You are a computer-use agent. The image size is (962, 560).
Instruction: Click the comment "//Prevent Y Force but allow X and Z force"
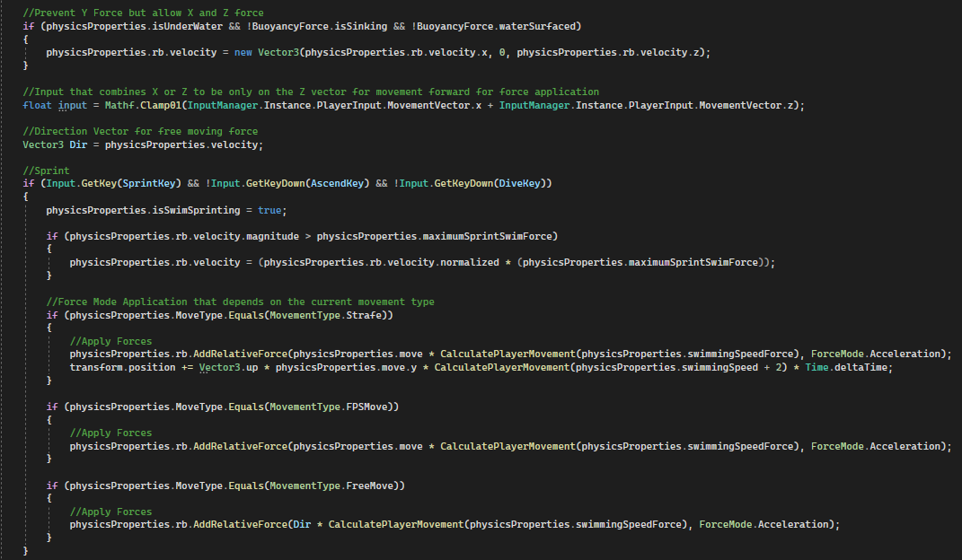pos(143,13)
